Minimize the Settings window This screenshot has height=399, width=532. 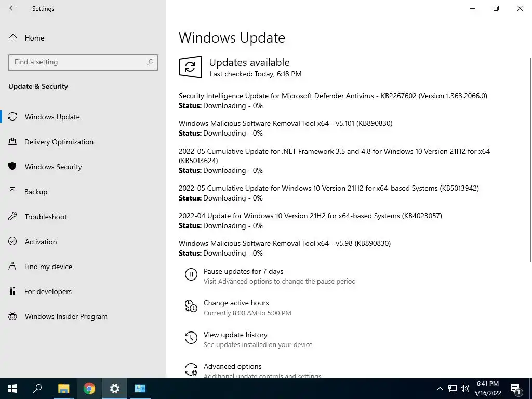pos(472,8)
